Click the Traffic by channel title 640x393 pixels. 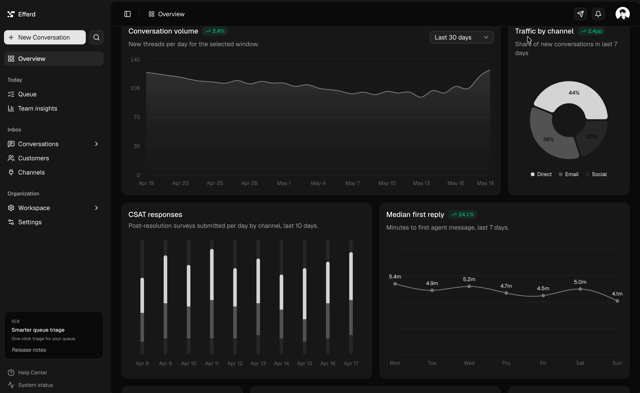544,31
